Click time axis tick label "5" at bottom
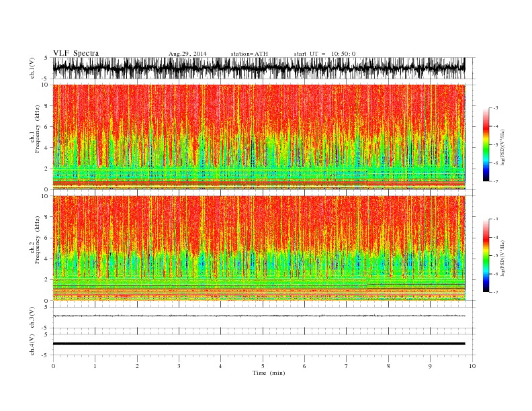 coord(263,366)
